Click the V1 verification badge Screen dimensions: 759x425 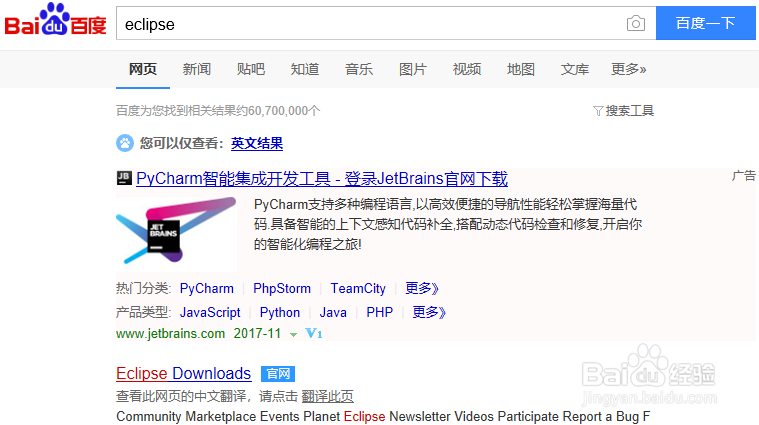click(314, 334)
